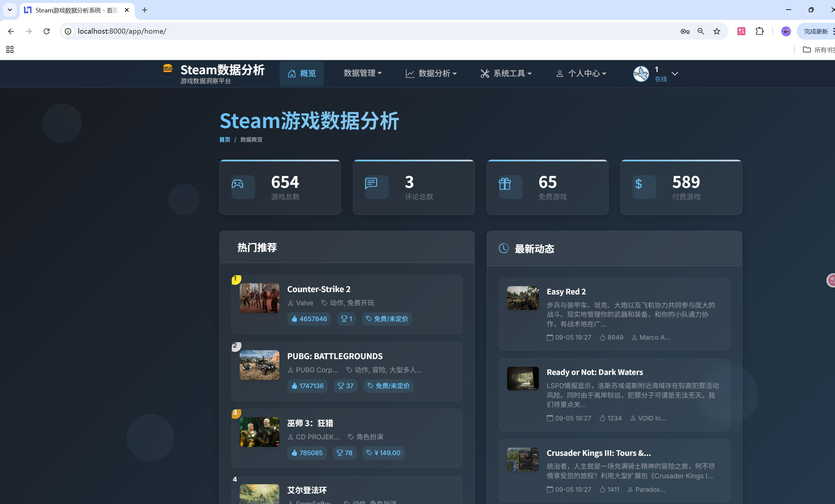Click the ¥ 149.00 price tag
The width and height of the screenshot is (835, 504).
coord(384,453)
